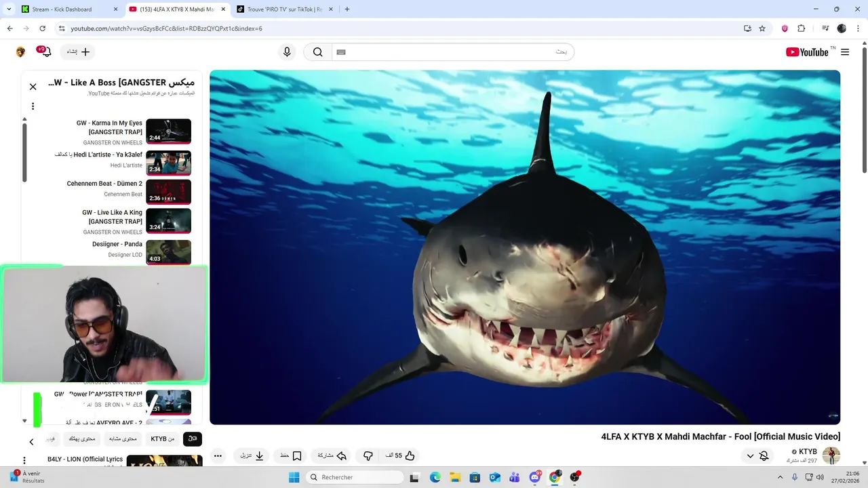
Task: Click the shark video player
Action: click(525, 247)
